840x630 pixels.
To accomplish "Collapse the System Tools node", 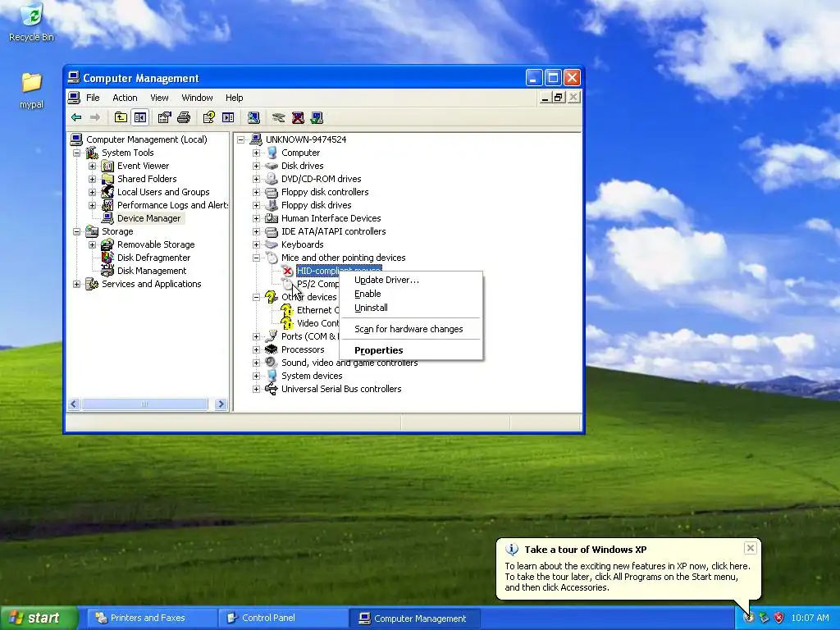I will click(76, 153).
